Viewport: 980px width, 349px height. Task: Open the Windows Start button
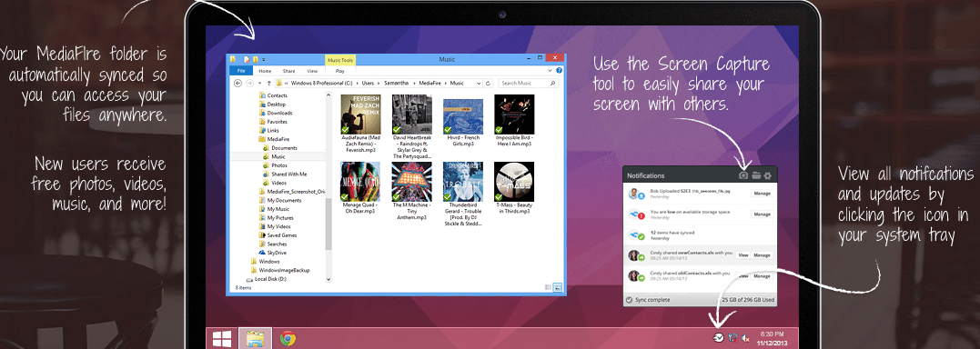point(222,339)
